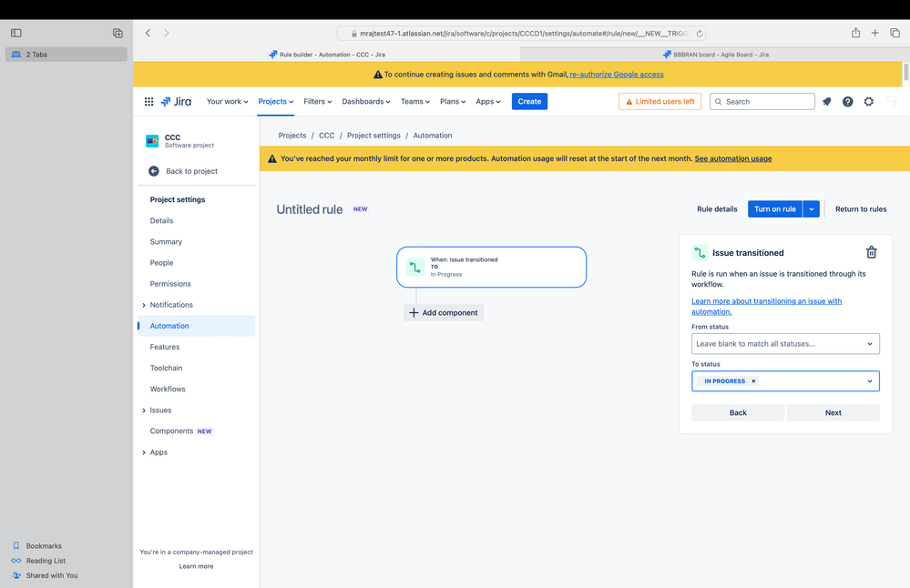The height and width of the screenshot is (588, 910).
Task: Open the Your work menu
Action: 228,101
